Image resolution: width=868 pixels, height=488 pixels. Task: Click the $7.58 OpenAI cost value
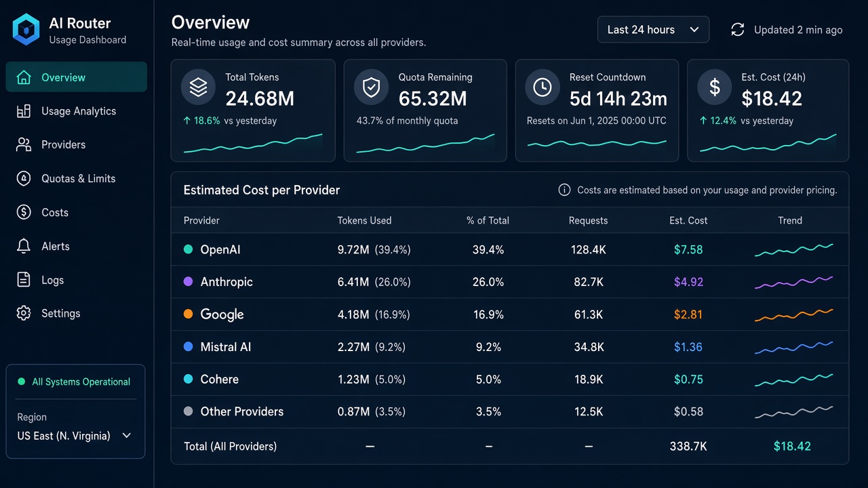point(688,249)
